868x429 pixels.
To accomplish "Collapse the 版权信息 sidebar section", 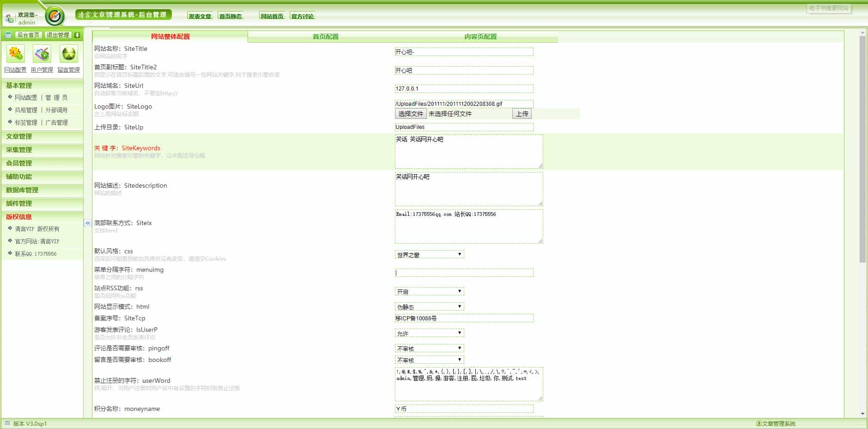I will tap(42, 217).
